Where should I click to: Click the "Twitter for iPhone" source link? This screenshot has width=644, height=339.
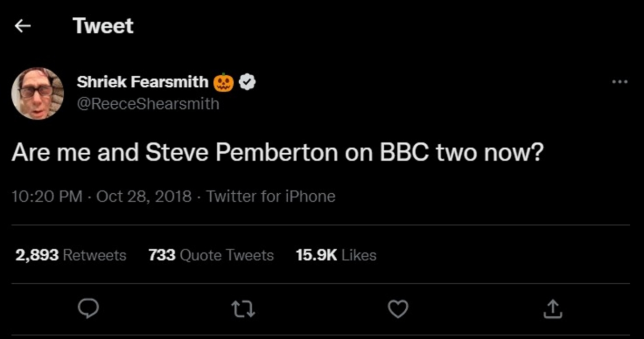[270, 196]
